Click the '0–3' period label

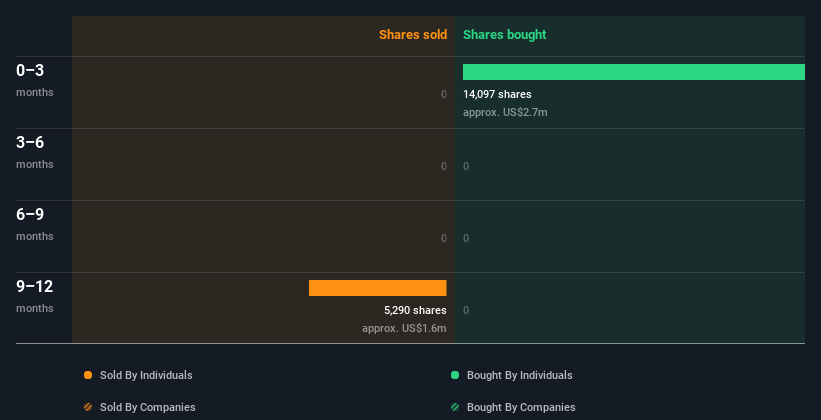point(30,70)
